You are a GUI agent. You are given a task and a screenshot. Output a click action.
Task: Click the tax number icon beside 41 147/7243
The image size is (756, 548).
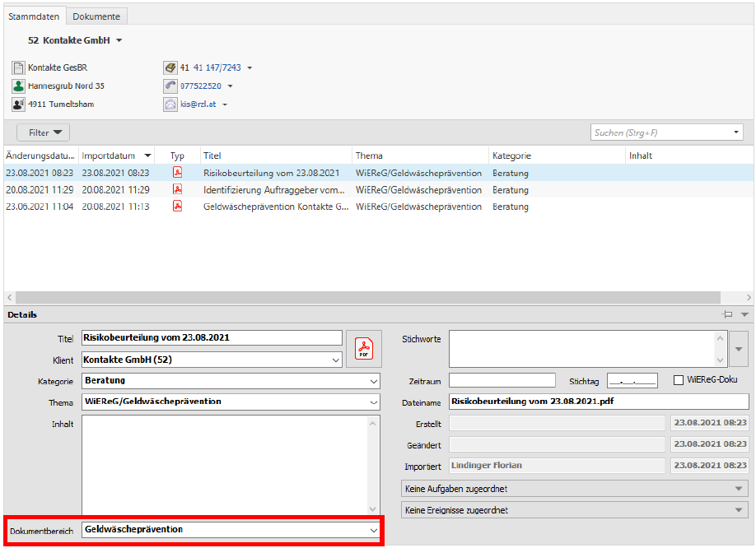170,67
